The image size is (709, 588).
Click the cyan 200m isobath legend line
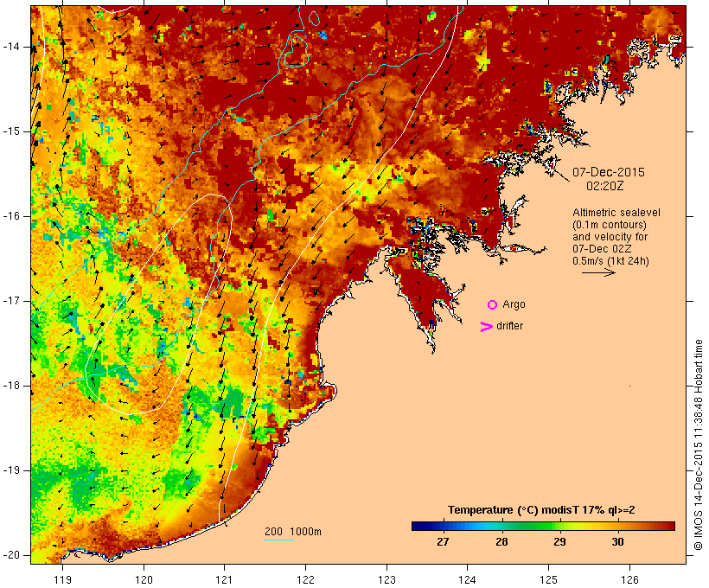[x=279, y=540]
